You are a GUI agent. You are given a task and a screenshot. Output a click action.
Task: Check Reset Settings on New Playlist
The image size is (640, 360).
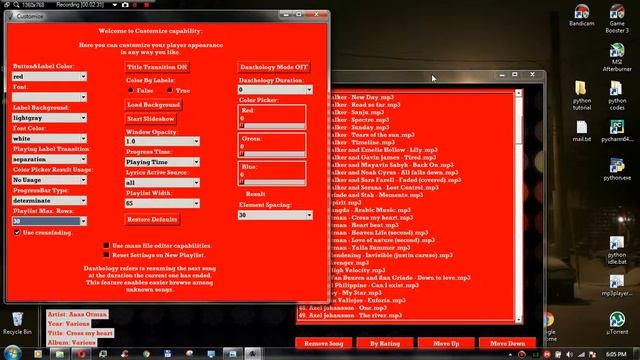pyautogui.click(x=107, y=255)
